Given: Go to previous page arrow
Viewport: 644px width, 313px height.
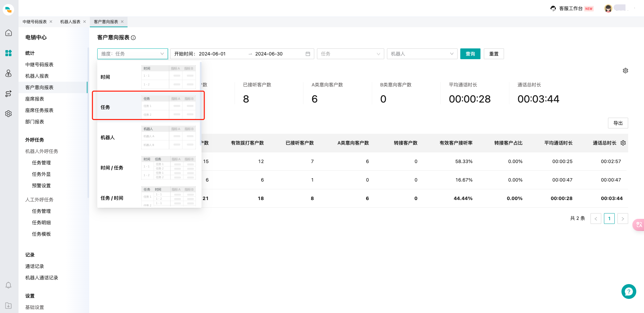Looking at the screenshot, I should coord(596,219).
